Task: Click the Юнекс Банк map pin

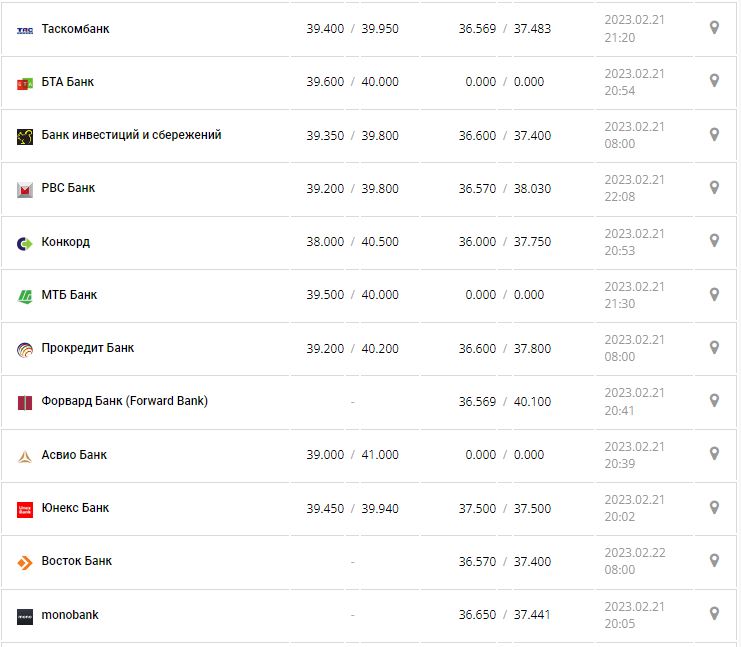Action: coord(714,507)
